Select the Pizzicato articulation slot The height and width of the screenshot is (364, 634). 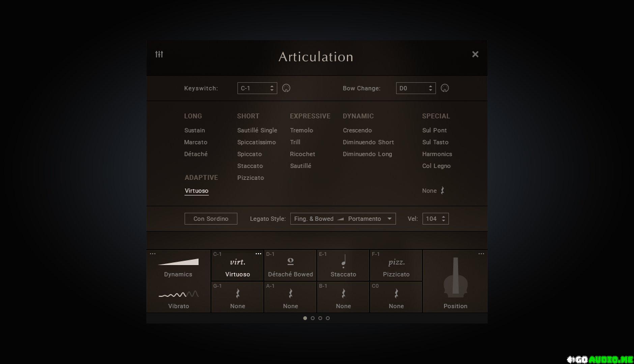[396, 266]
